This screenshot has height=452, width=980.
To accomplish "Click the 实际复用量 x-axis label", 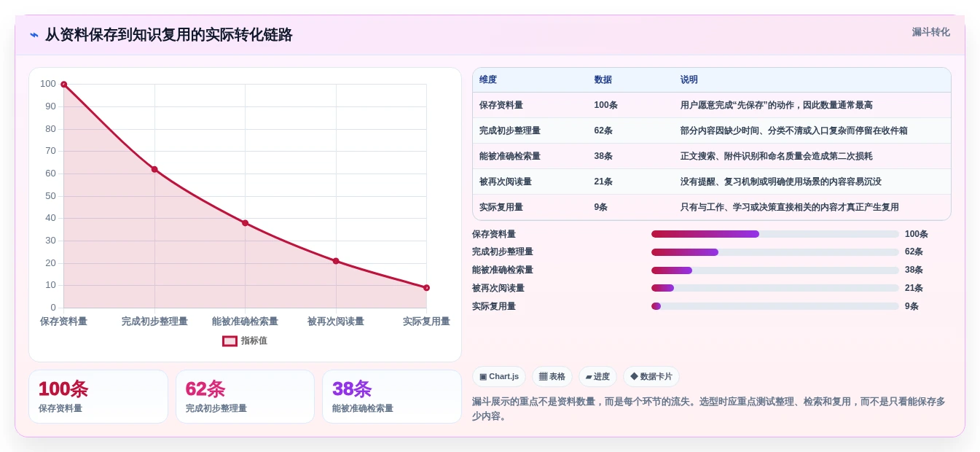I will click(x=426, y=322).
